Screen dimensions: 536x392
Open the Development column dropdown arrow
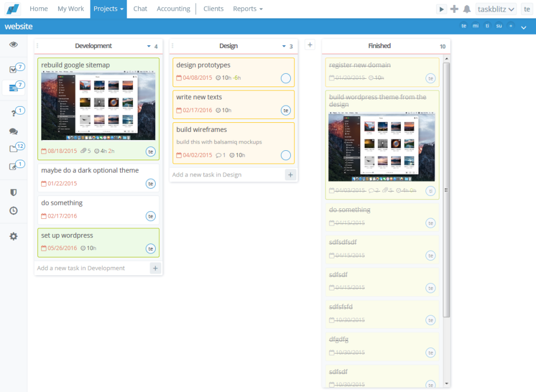click(149, 46)
